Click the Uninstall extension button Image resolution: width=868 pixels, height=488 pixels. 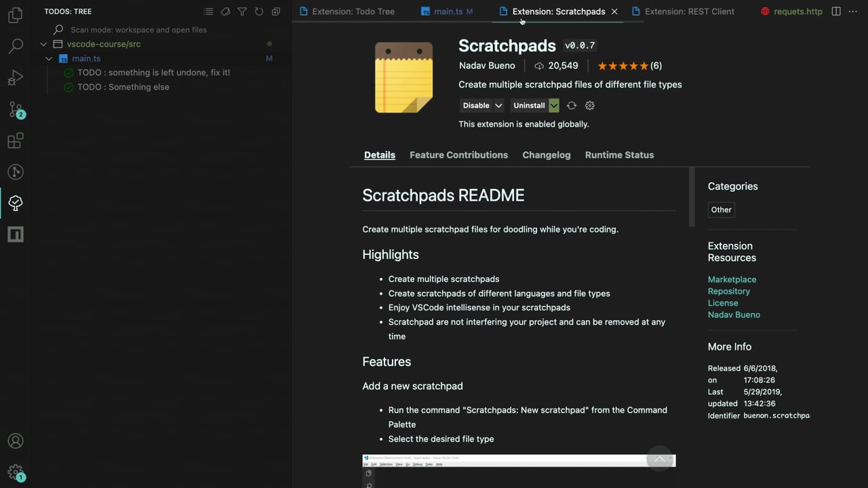tap(529, 106)
